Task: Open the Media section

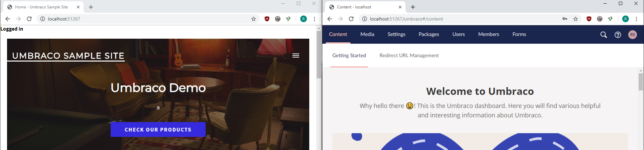Action: (x=367, y=34)
